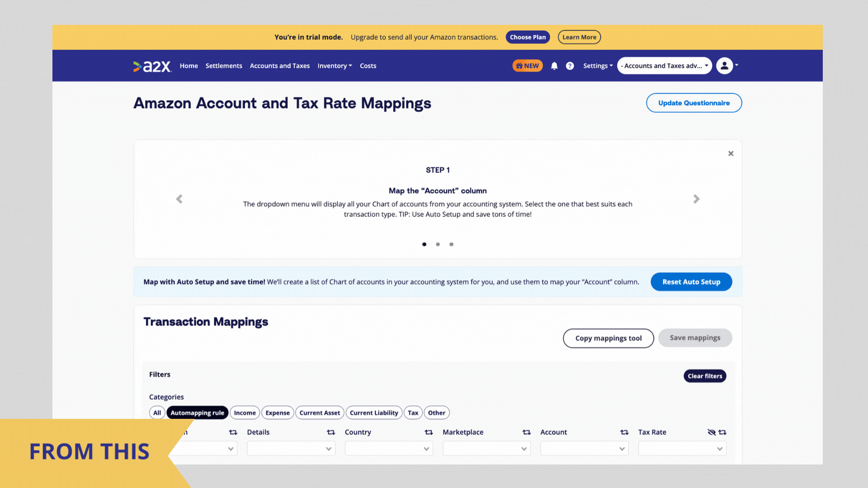This screenshot has height=488, width=868.
Task: Open the Country filter dropdown
Action: point(389,449)
